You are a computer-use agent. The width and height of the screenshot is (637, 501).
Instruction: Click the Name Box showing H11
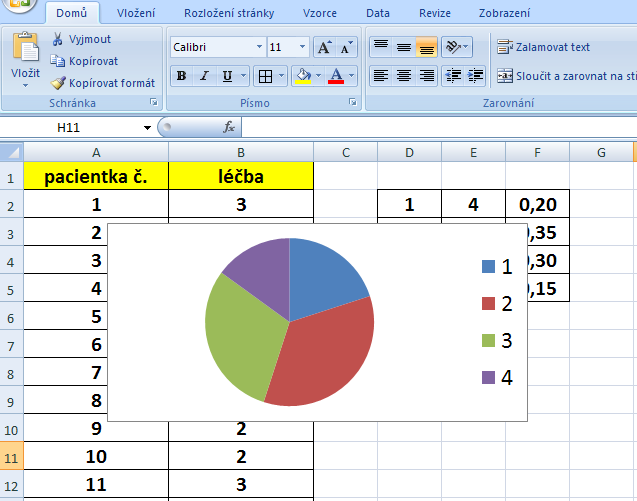coord(68,128)
